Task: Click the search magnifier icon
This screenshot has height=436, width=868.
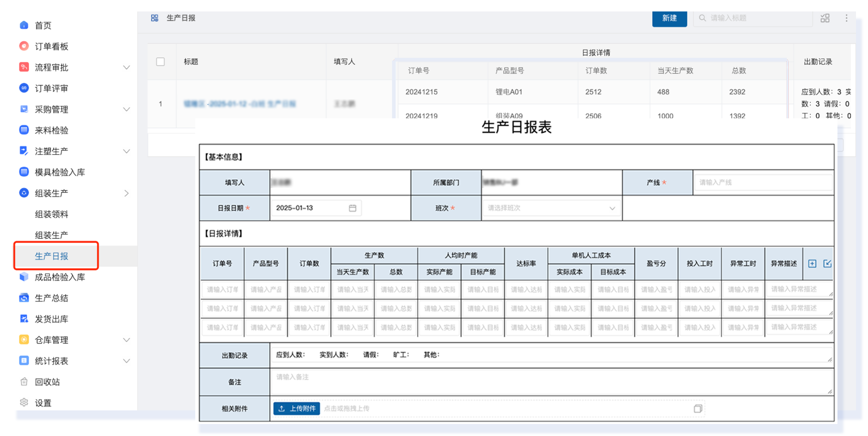Action: (702, 18)
